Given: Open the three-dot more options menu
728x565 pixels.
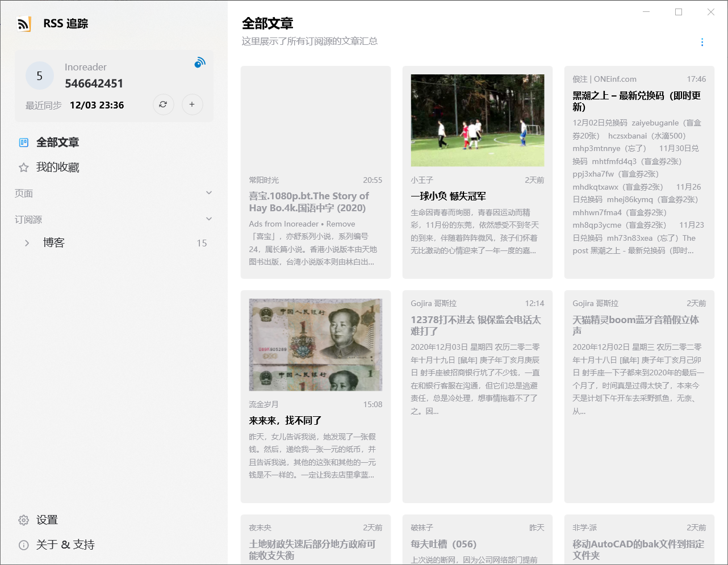Looking at the screenshot, I should click(702, 43).
